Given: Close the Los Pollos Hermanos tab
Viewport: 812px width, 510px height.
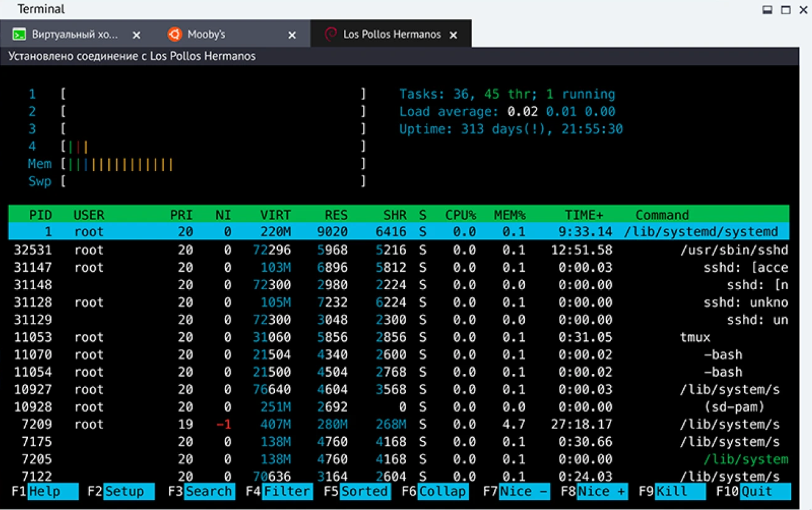Looking at the screenshot, I should (453, 35).
